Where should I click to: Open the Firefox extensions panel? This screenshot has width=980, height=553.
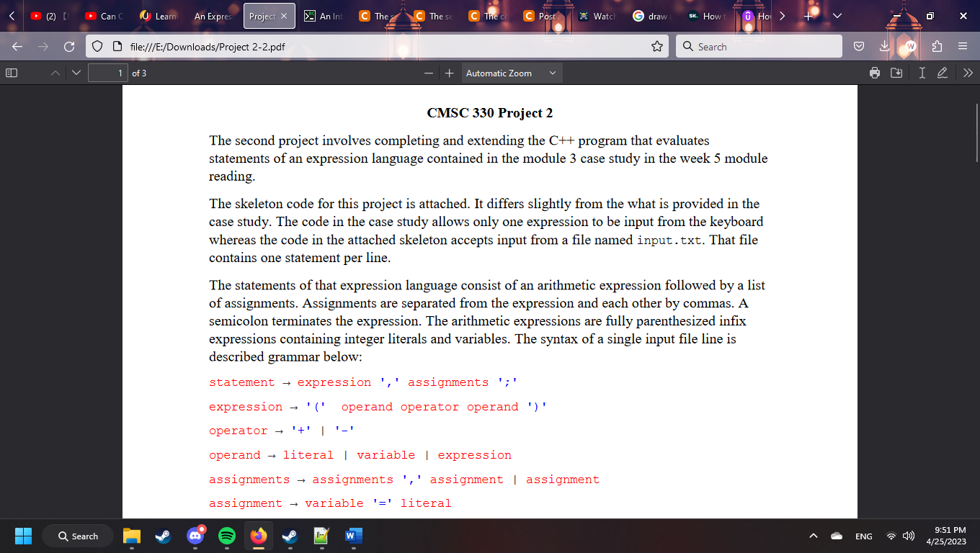936,46
